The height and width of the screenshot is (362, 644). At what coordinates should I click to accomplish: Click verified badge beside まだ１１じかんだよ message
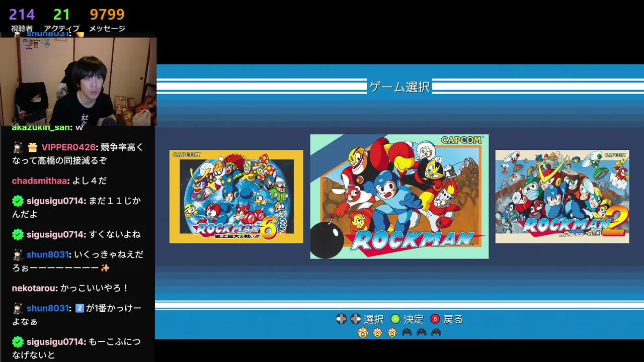(18, 201)
